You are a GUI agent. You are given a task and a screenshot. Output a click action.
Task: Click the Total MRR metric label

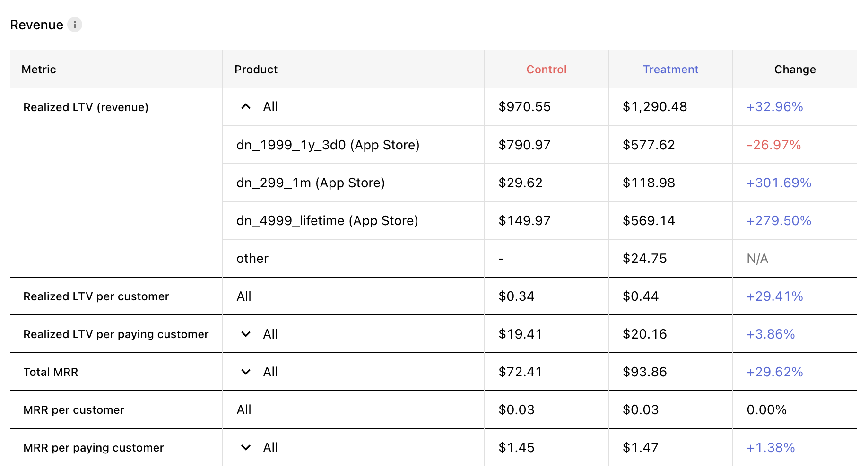pos(51,372)
